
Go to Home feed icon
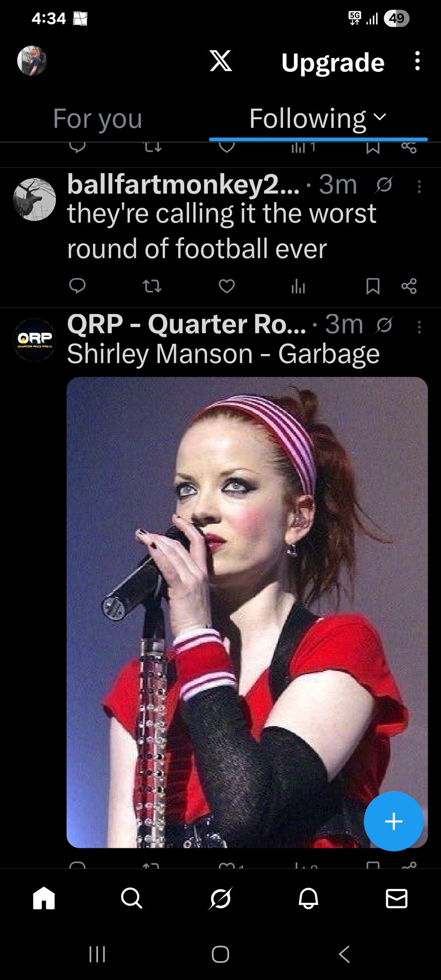click(x=44, y=898)
